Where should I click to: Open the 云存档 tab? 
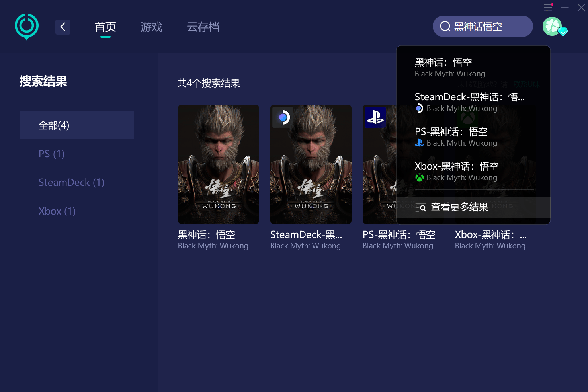[x=203, y=27]
